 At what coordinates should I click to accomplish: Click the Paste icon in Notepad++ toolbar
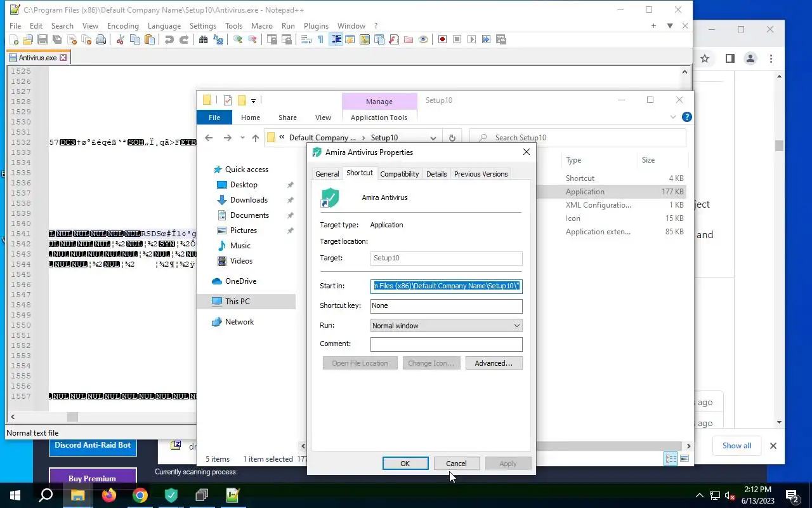(x=149, y=39)
